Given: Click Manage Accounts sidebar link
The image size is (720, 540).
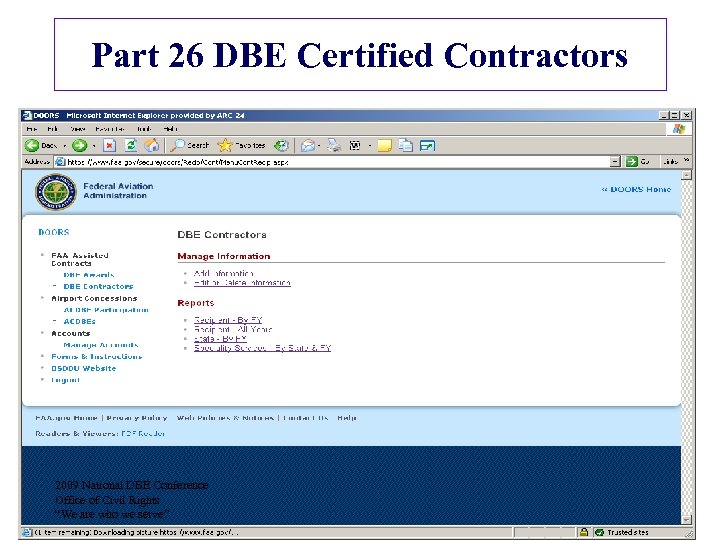Looking at the screenshot, I should pyautogui.click(x=101, y=345).
